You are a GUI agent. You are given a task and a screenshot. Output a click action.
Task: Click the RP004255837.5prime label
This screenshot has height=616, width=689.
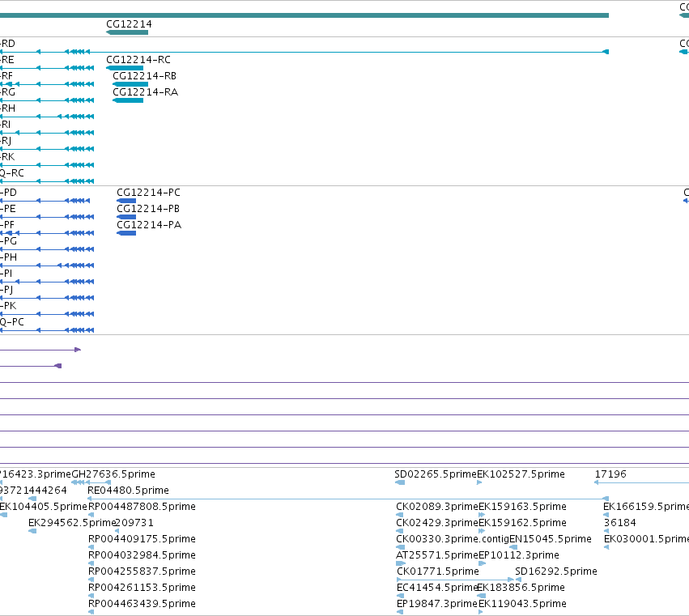point(142,571)
